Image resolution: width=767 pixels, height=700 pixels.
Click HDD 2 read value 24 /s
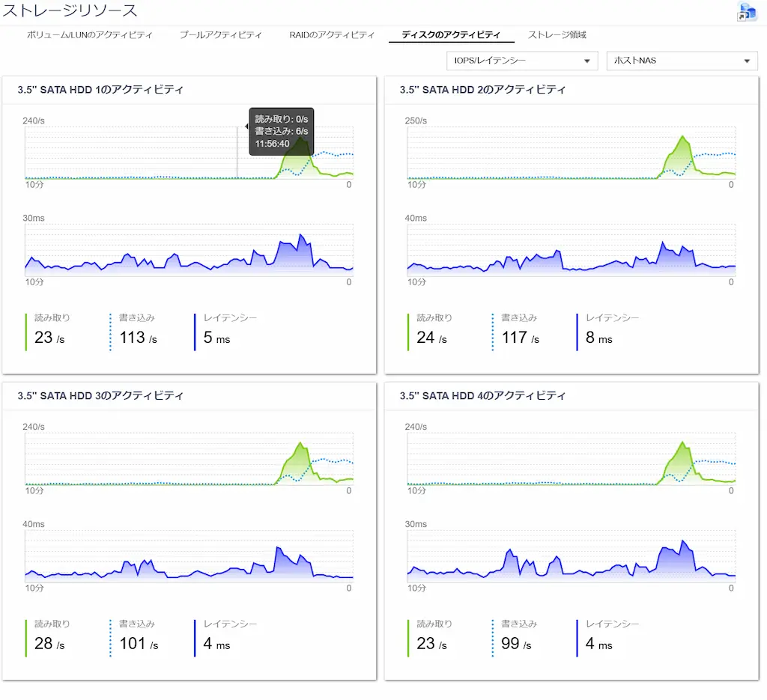[431, 338]
